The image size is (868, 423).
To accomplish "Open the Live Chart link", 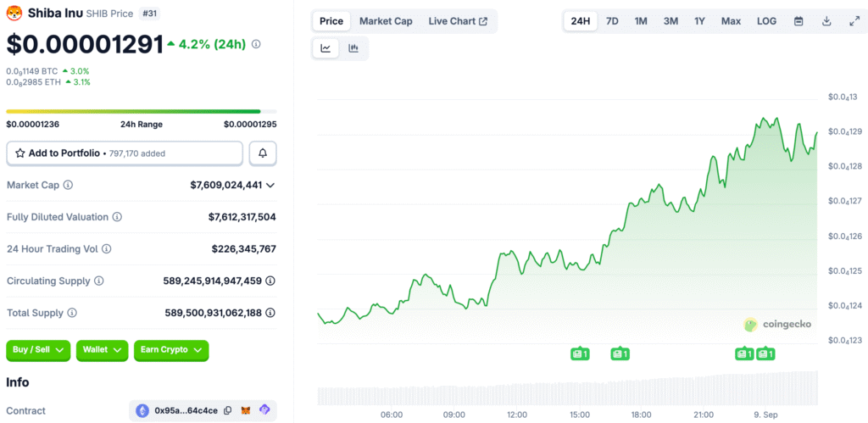I will (x=458, y=21).
